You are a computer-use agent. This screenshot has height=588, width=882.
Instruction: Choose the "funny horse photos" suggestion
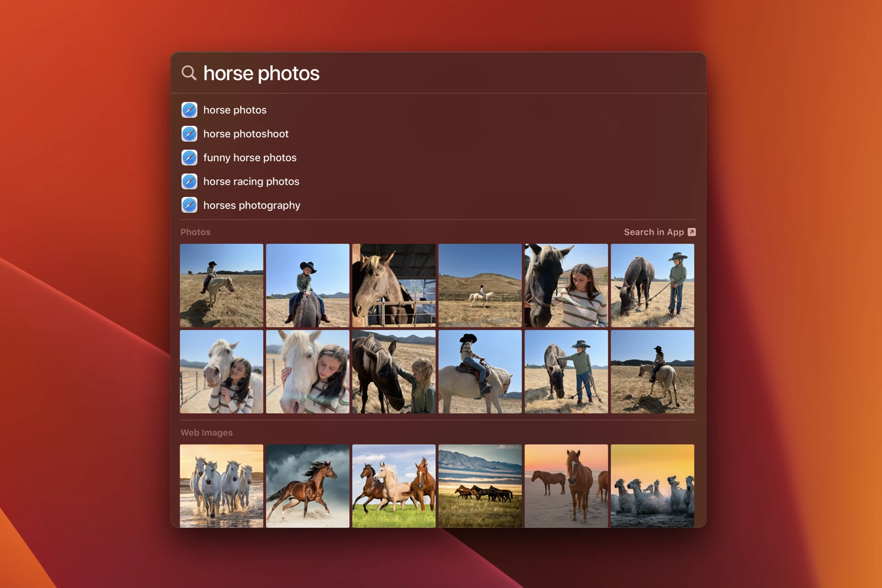[x=438, y=158]
